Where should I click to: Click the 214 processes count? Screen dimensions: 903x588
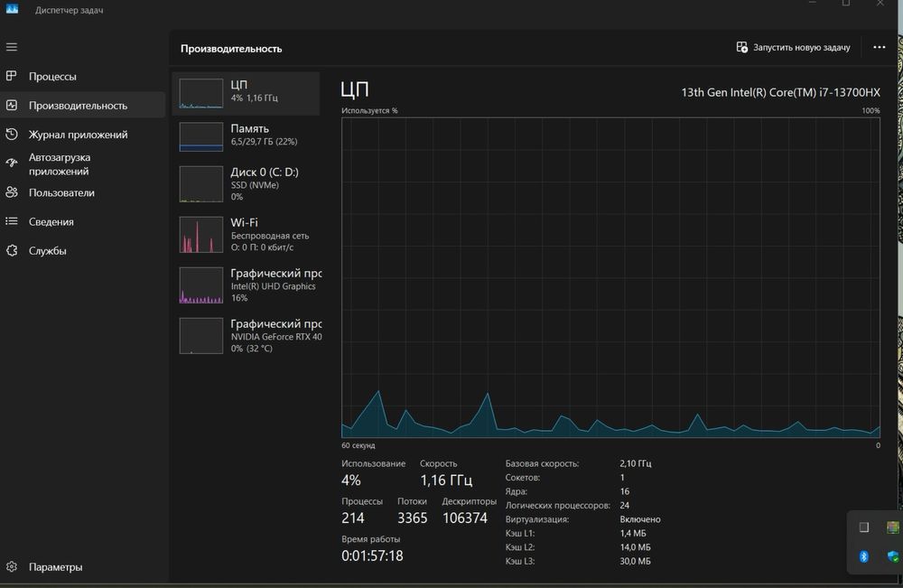coord(352,518)
